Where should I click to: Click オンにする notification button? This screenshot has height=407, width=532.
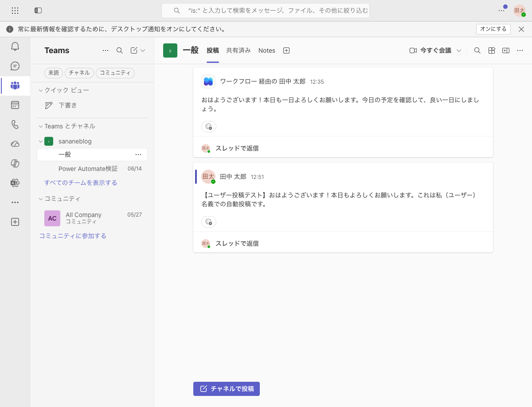[493, 29]
